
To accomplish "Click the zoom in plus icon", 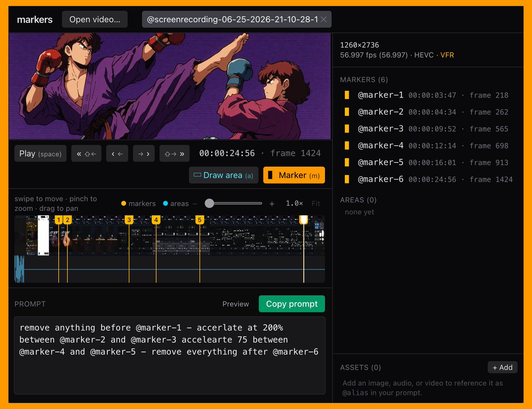I will (272, 204).
